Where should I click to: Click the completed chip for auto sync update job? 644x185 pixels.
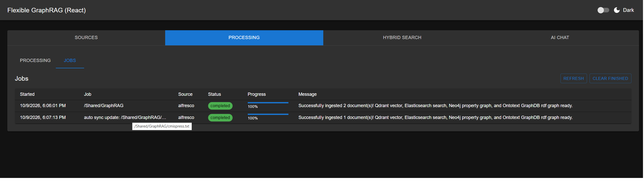tap(220, 118)
